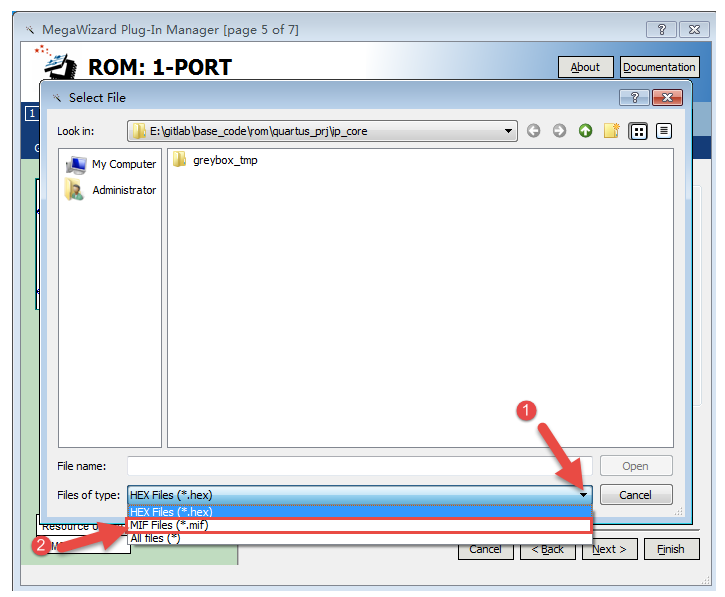
Task: Select the greybox_tmp folder
Action: pos(215,160)
